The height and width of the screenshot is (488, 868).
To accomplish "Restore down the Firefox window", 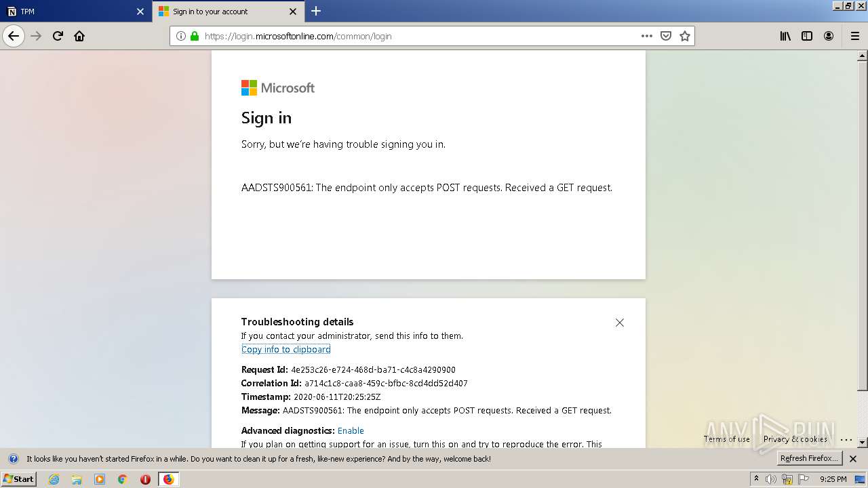I will pos(848,5).
